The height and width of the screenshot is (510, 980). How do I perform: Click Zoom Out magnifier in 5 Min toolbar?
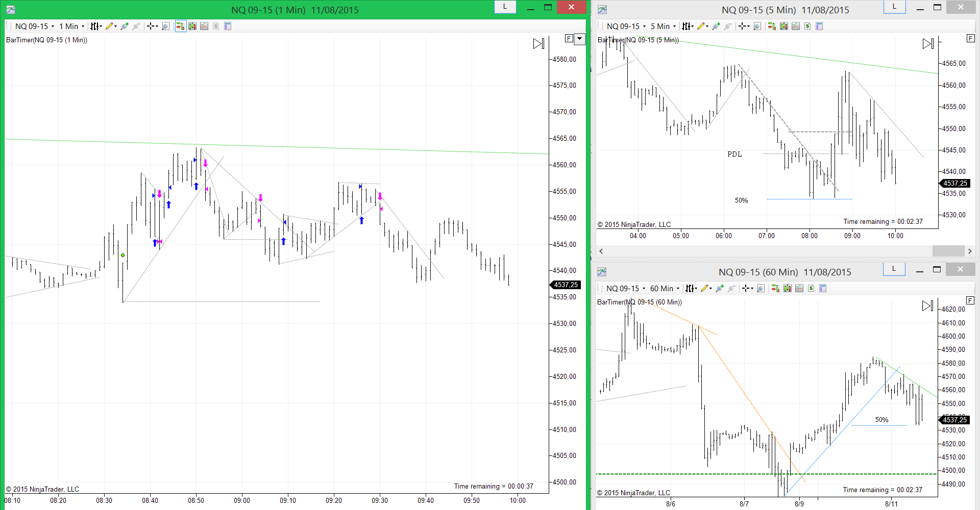coord(728,26)
